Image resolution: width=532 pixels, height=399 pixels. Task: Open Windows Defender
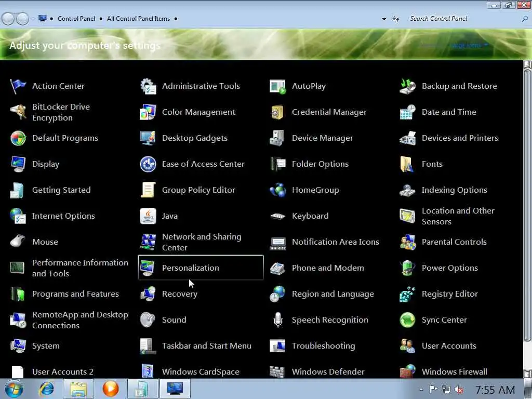(x=317, y=371)
